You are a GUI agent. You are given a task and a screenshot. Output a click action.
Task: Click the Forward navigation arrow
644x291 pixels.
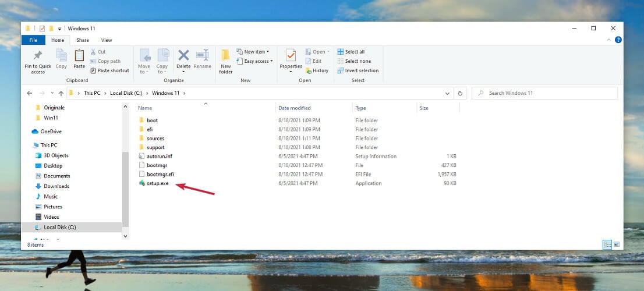tap(42, 93)
